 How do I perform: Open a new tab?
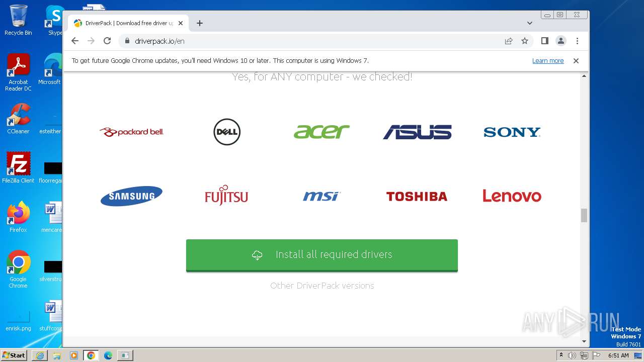point(200,23)
